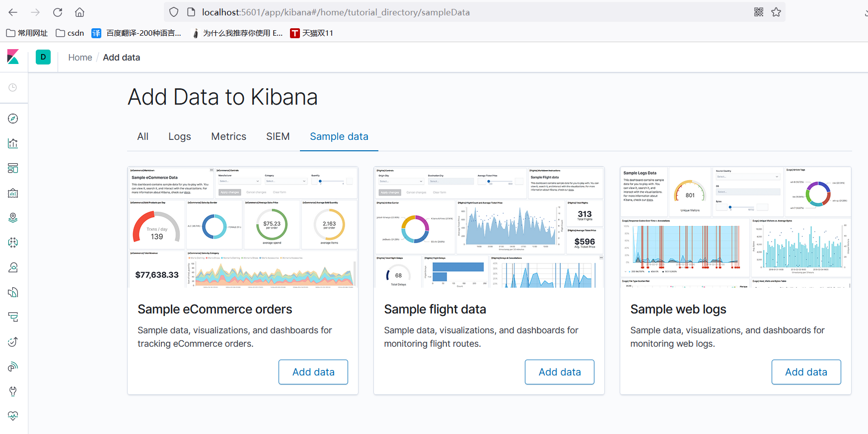Click the Kibana logo
Image resolution: width=868 pixels, height=434 pixels.
coord(13,57)
